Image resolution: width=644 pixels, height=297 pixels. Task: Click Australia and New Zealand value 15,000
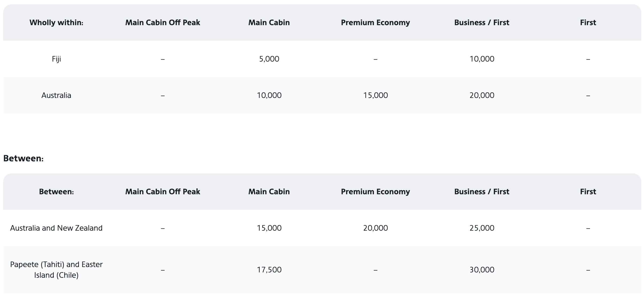point(269,228)
